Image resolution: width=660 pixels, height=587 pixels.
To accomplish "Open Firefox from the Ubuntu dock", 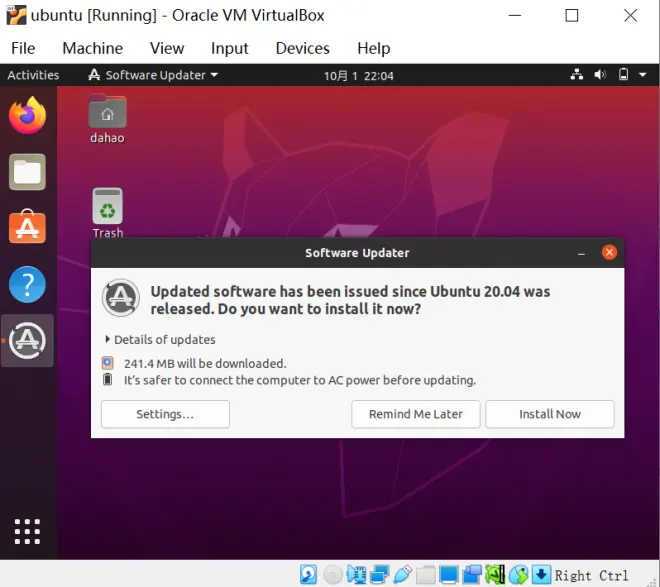I will point(27,115).
